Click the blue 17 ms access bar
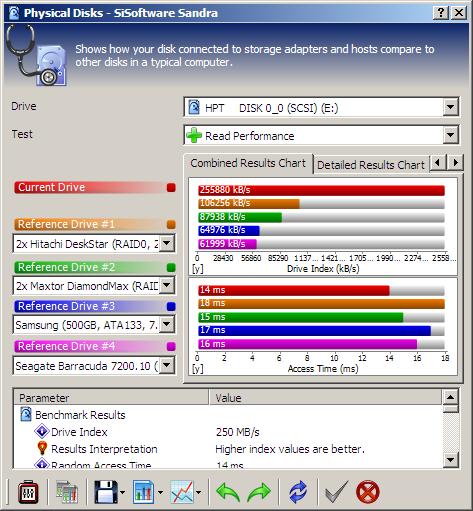473x511 pixels. 314,331
